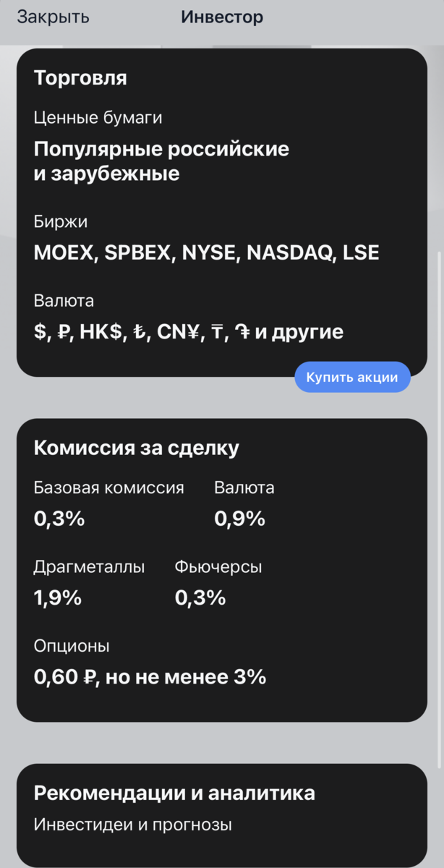The height and width of the screenshot is (868, 444).
Task: Tap the Валюта label in Торговля card
Action: pyautogui.click(x=64, y=300)
